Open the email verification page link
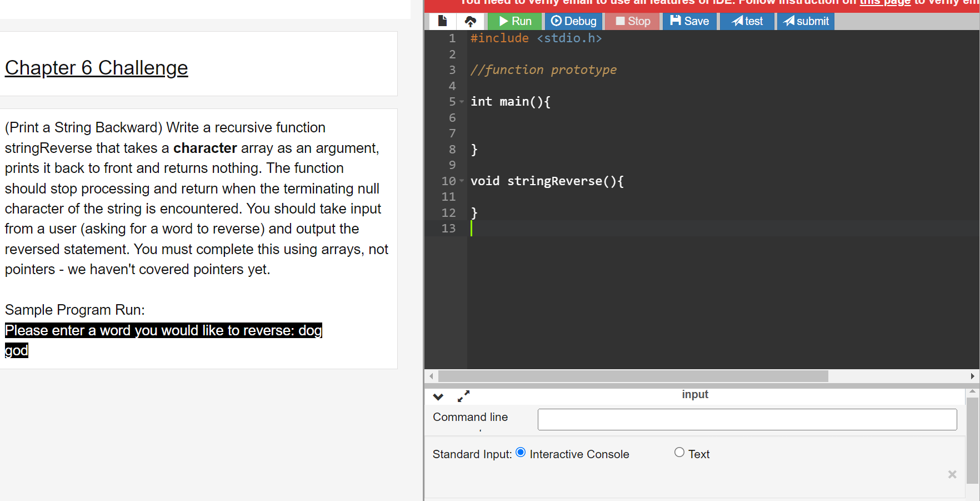The width and height of the screenshot is (980, 501). [884, 3]
